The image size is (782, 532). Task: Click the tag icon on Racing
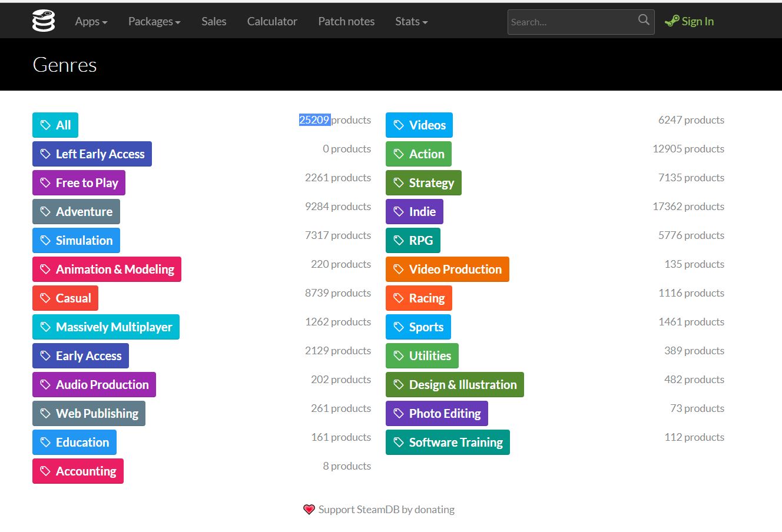399,298
